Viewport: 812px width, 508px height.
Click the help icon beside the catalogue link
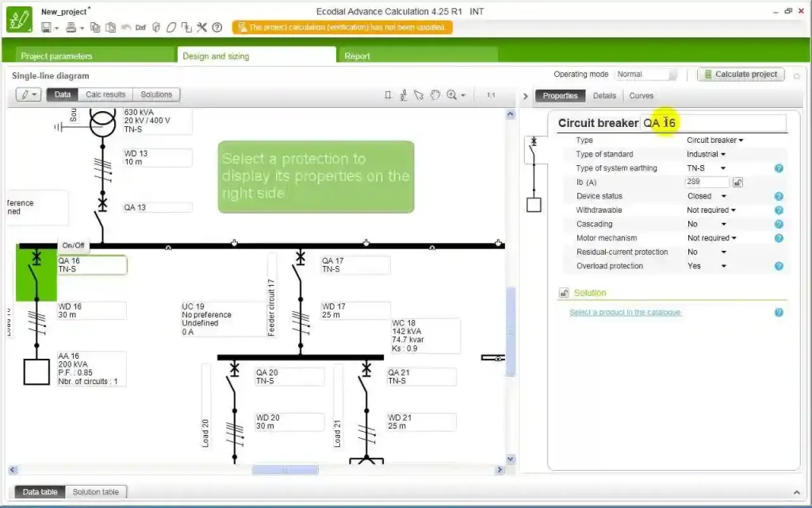click(779, 313)
